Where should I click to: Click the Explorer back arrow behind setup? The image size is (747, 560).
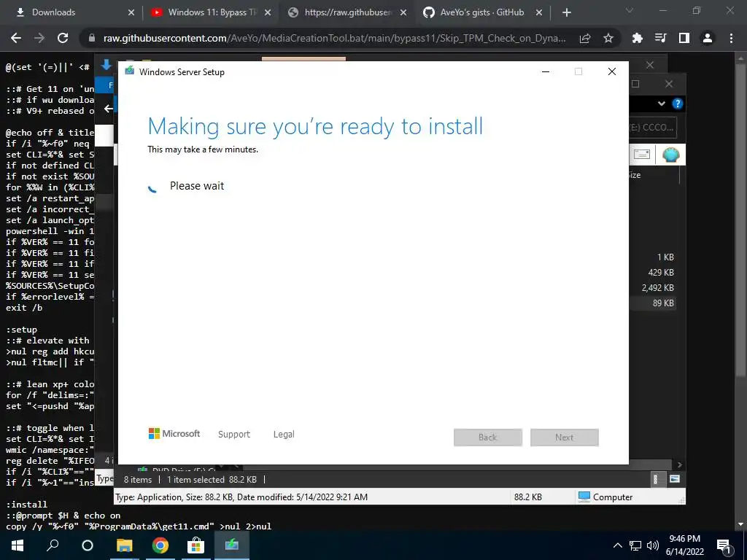point(108,109)
